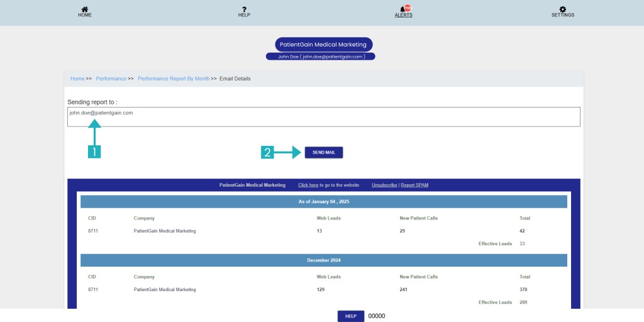Viewport: 644px width, 322px height.
Task: Follow the Click here website link
Action: click(308, 185)
